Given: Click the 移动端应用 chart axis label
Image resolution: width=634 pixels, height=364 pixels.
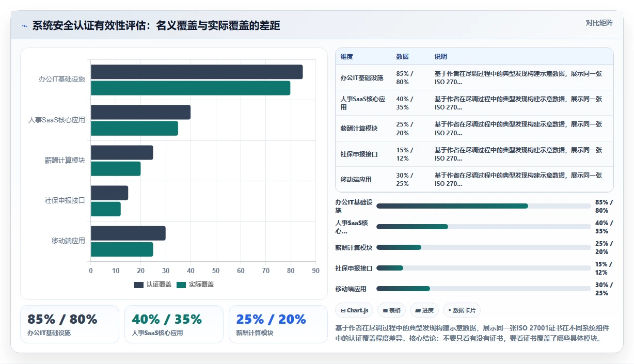Looking at the screenshot, I should (x=68, y=241).
